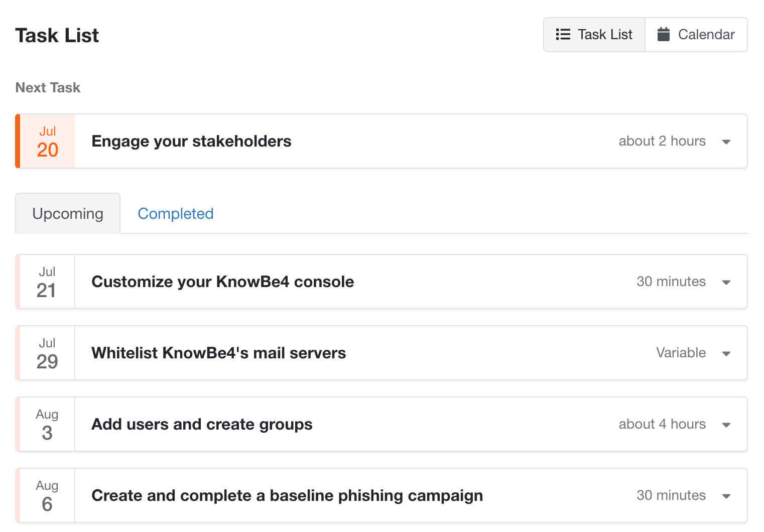Expand Customize your KnowBe4 console task
The width and height of the screenshot is (764, 532).
[726, 283]
